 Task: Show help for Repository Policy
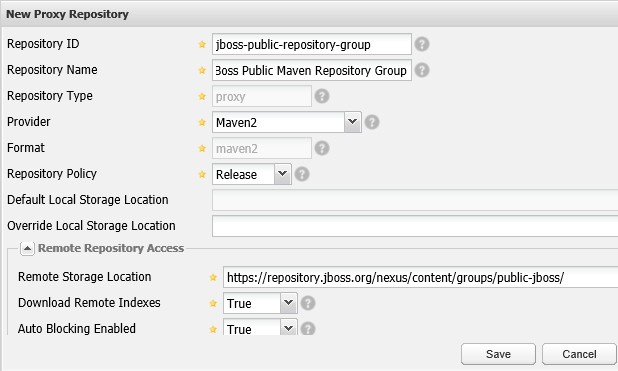pyautogui.click(x=302, y=174)
